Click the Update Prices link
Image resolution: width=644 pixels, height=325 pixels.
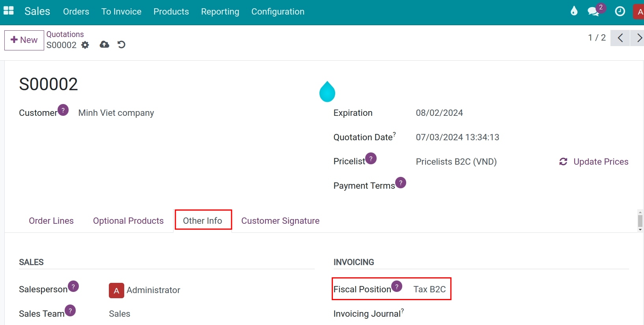(x=601, y=162)
